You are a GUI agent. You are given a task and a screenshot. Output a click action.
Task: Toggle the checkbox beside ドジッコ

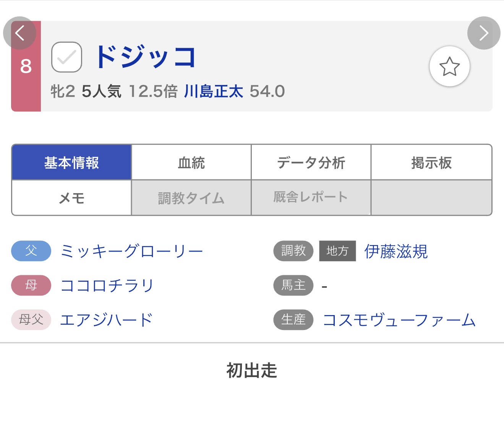[66, 57]
